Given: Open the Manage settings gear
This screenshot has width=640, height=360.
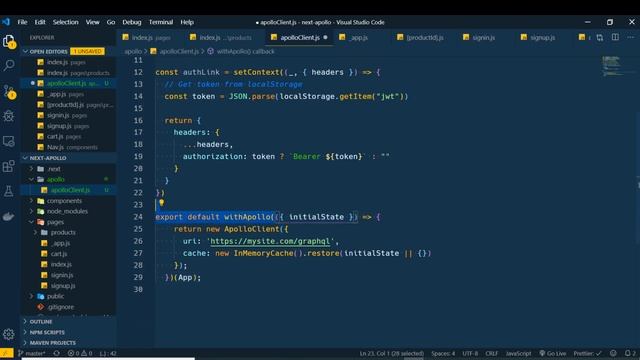Looking at the screenshot, I should pyautogui.click(x=9, y=334).
